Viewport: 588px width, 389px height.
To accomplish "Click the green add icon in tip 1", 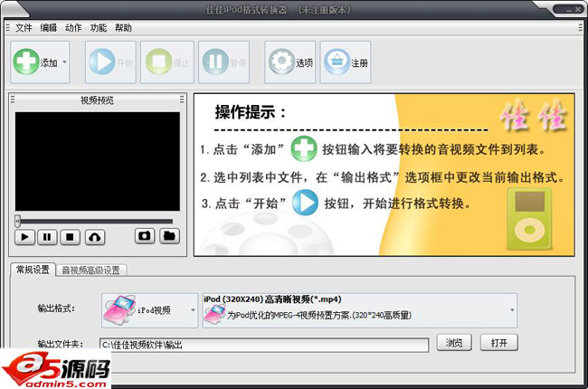I will [304, 148].
